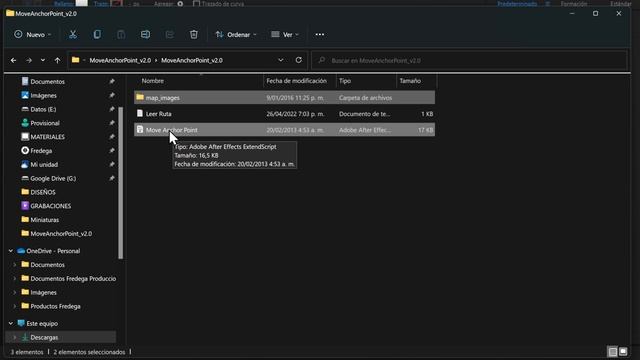Minimize the MoveAnchorPoint_v2.0 window

pos(572,13)
